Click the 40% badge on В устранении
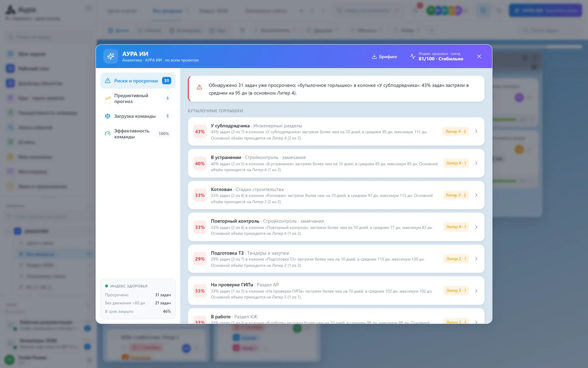Viewport: 588px width, 368px height. point(200,164)
